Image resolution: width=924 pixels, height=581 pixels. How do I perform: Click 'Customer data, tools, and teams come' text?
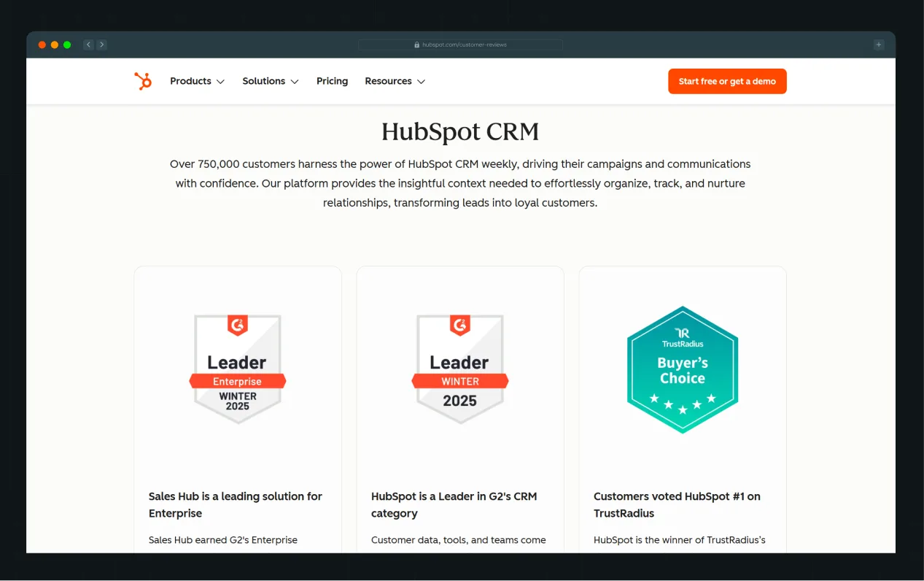[x=459, y=540]
